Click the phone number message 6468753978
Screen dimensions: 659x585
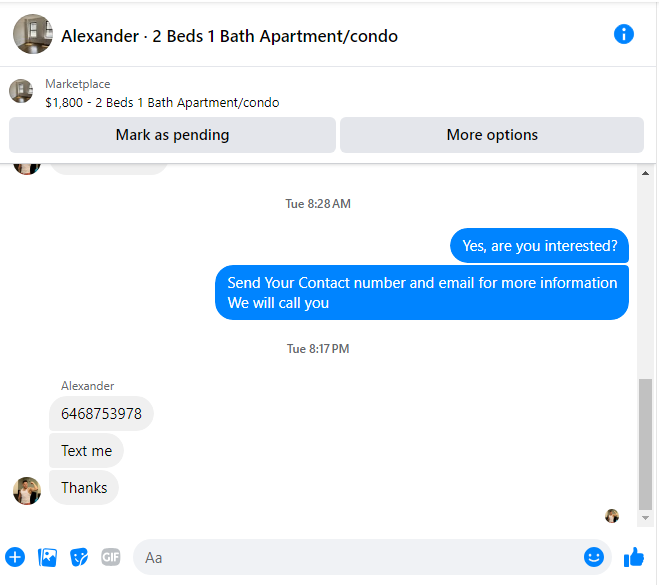tap(101, 414)
